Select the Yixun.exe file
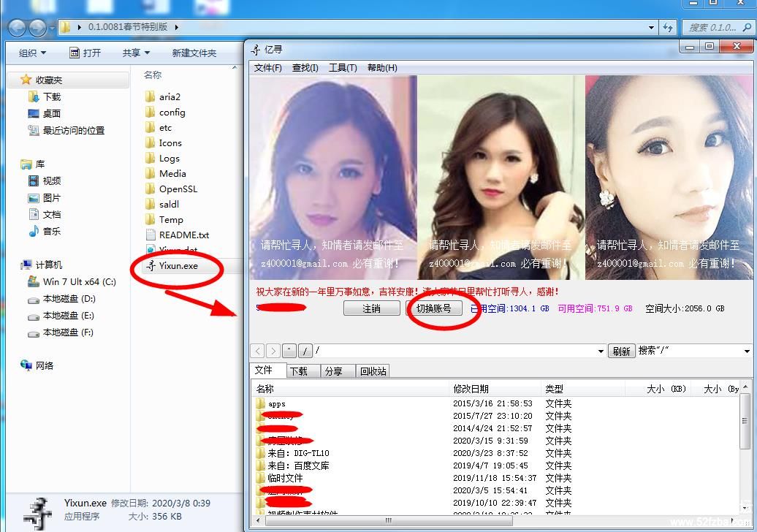This screenshot has height=532, width=757. [x=173, y=265]
